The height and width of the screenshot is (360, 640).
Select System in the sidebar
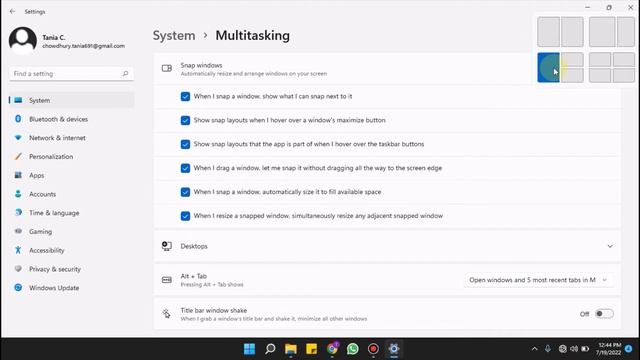(71, 100)
